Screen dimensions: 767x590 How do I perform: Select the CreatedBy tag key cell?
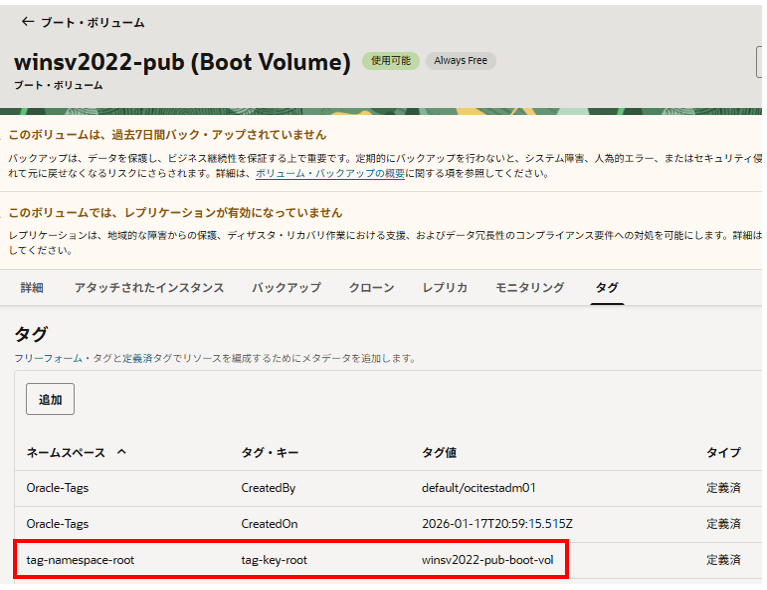tap(269, 489)
